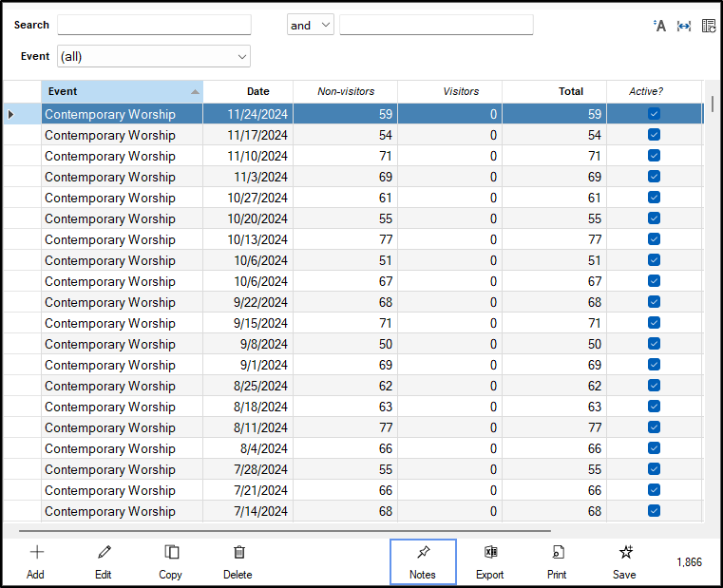Click the Edit pencil icon
Image resolution: width=723 pixels, height=588 pixels.
click(104, 553)
